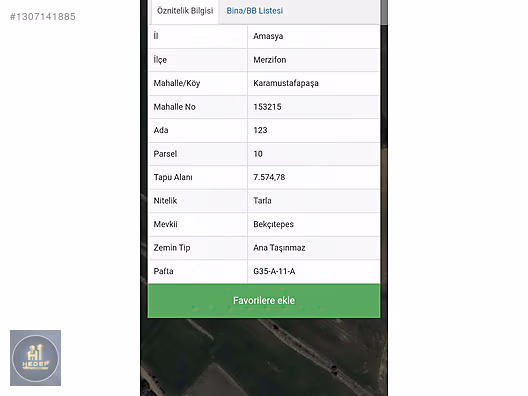The image size is (528, 396).
Task: Click the Tapu Alanı value 7.574,78
Action: click(x=269, y=177)
